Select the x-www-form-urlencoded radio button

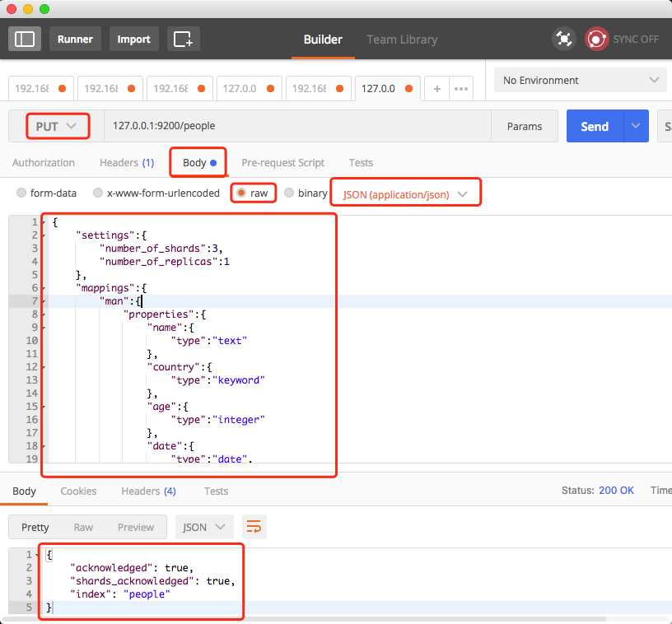[x=98, y=193]
